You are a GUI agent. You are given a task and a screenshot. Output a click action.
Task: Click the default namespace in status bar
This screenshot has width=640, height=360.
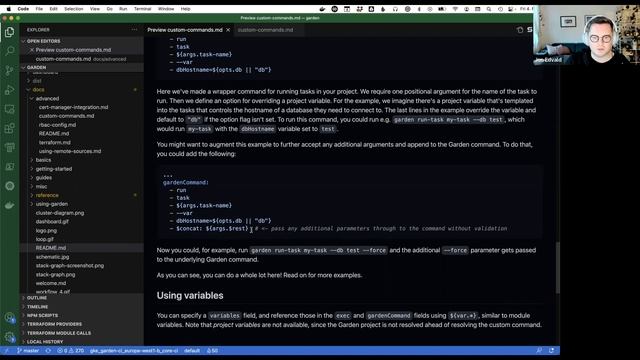click(x=192, y=351)
